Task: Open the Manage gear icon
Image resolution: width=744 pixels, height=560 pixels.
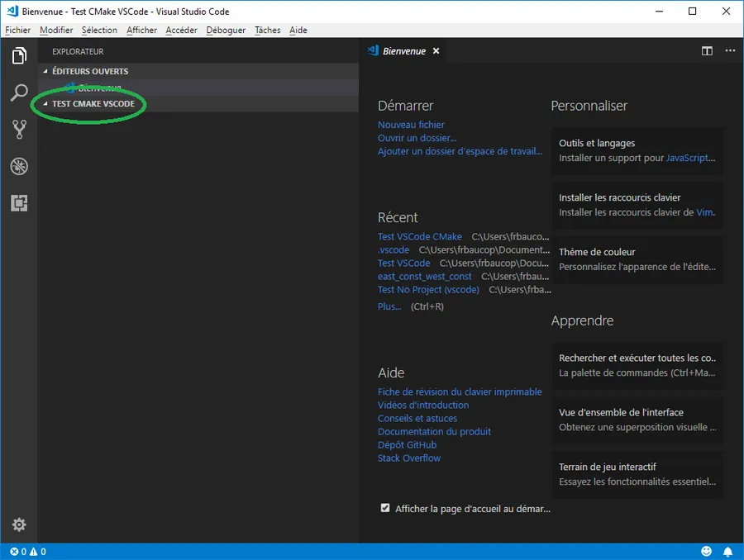Action: (19, 524)
